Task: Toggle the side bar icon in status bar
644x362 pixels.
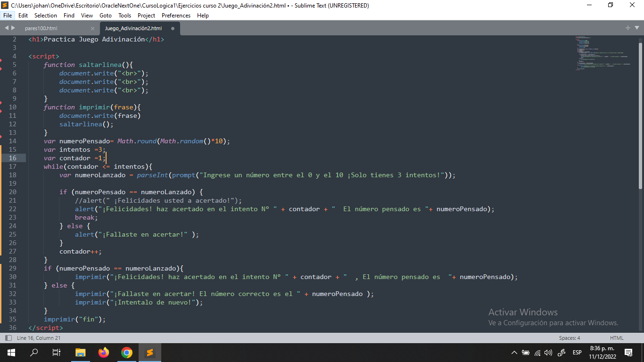Action: coord(8,338)
